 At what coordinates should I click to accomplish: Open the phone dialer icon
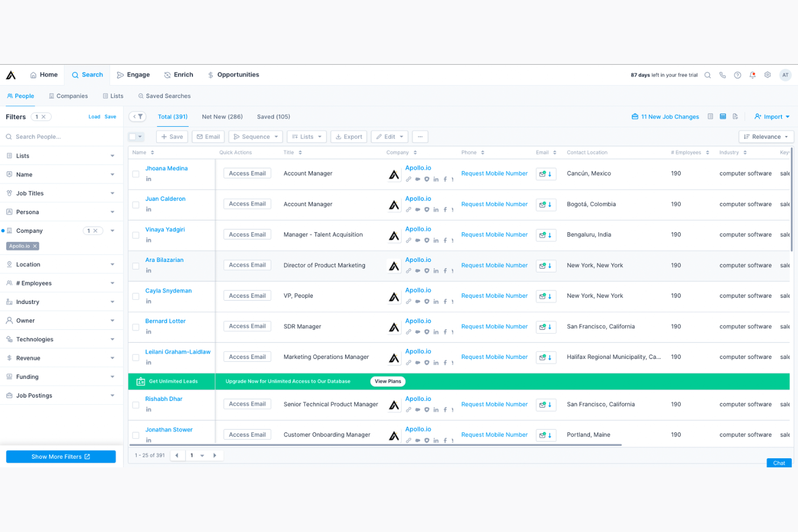click(x=723, y=75)
